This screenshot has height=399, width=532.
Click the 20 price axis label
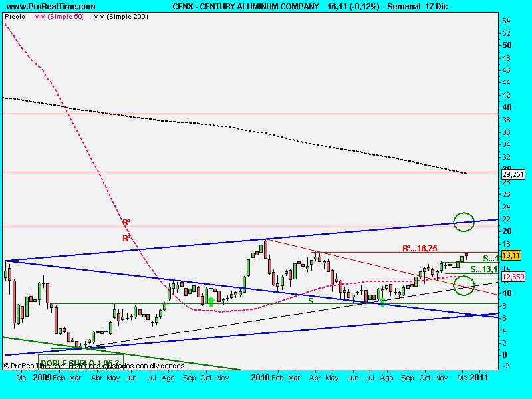click(507, 231)
